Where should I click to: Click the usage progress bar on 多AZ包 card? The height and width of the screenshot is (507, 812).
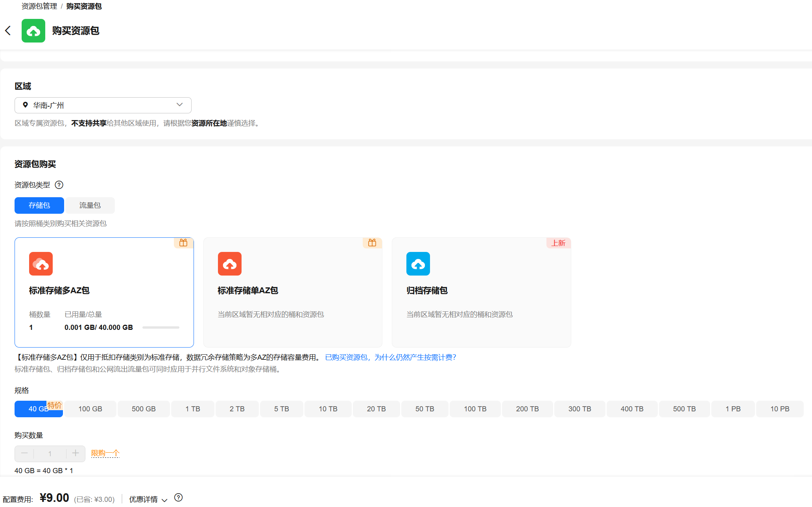pos(161,328)
